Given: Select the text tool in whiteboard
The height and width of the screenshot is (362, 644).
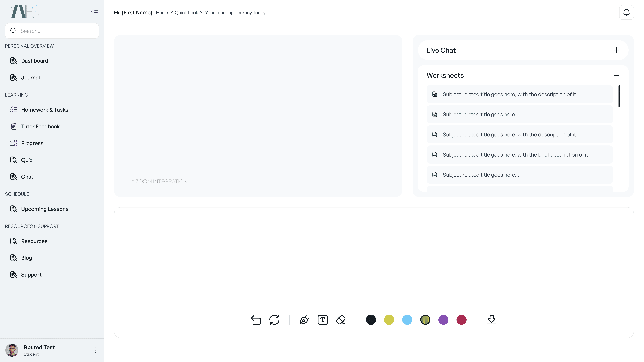Looking at the screenshot, I should tap(323, 320).
